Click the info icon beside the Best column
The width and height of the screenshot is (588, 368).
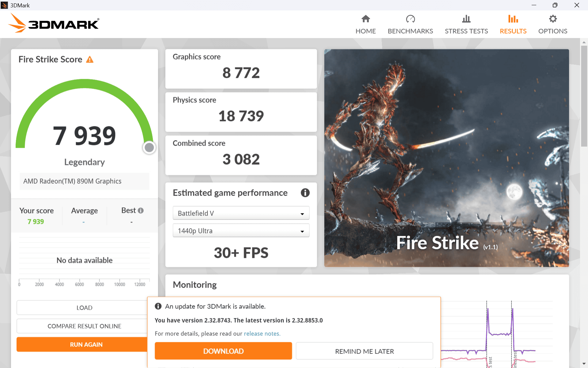141,210
